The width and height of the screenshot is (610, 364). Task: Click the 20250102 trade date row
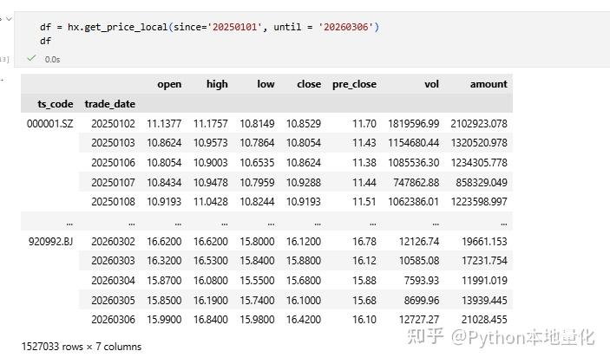click(113, 124)
